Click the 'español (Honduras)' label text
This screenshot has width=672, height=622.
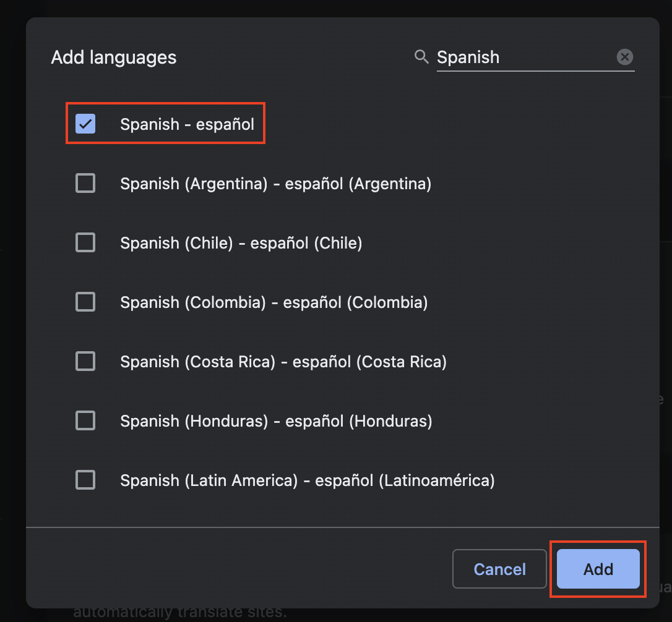359,421
